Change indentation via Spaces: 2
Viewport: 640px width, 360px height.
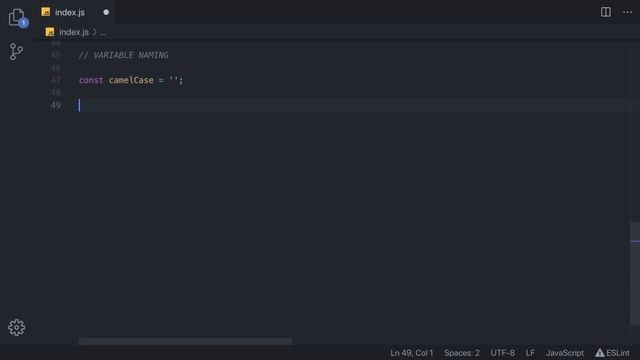click(462, 353)
